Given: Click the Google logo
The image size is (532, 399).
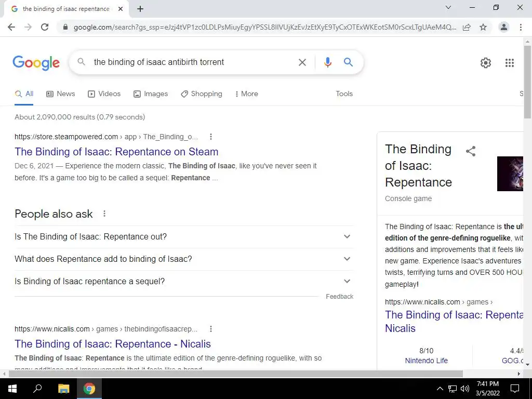Looking at the screenshot, I should click(x=36, y=63).
